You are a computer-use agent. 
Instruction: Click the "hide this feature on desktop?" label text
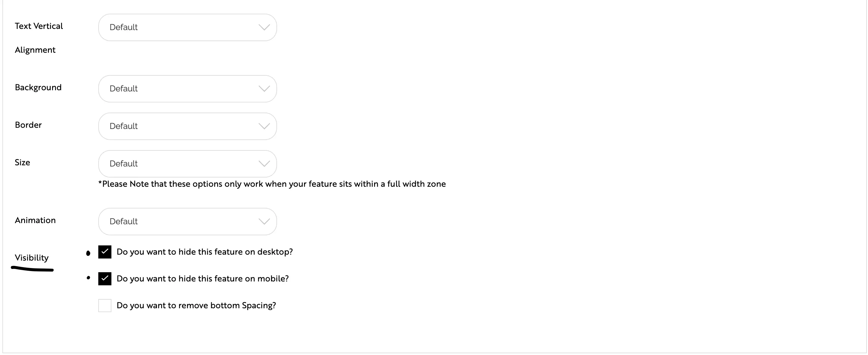point(205,252)
